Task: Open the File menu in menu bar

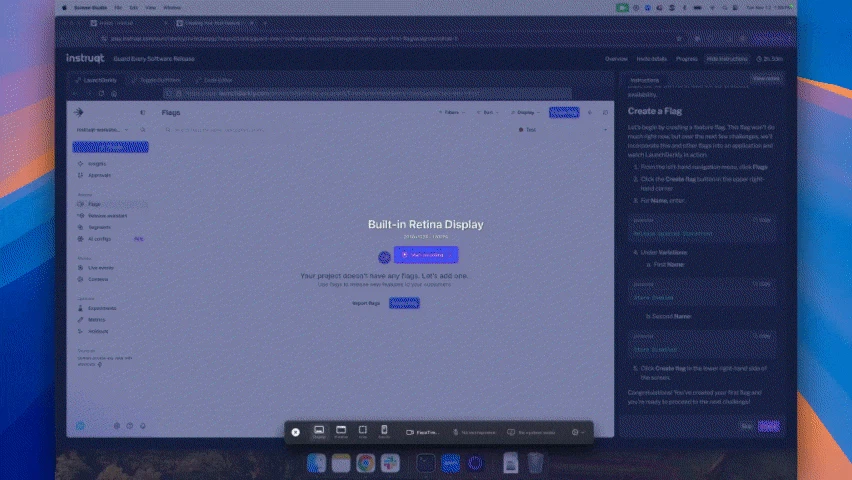Action: 118,8
